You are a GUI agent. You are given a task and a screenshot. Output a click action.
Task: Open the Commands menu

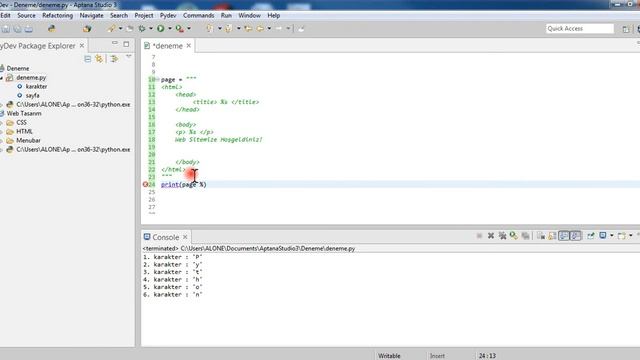[198, 16]
